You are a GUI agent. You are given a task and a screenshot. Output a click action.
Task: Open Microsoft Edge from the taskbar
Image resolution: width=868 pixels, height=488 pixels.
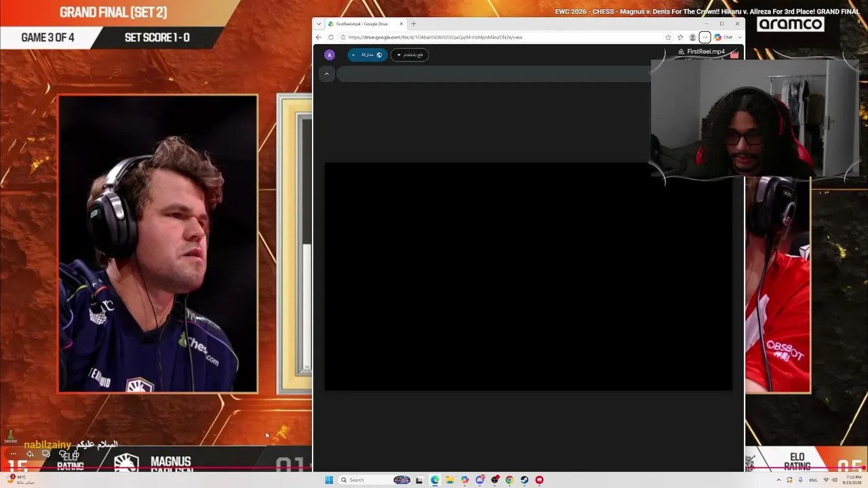(435, 480)
